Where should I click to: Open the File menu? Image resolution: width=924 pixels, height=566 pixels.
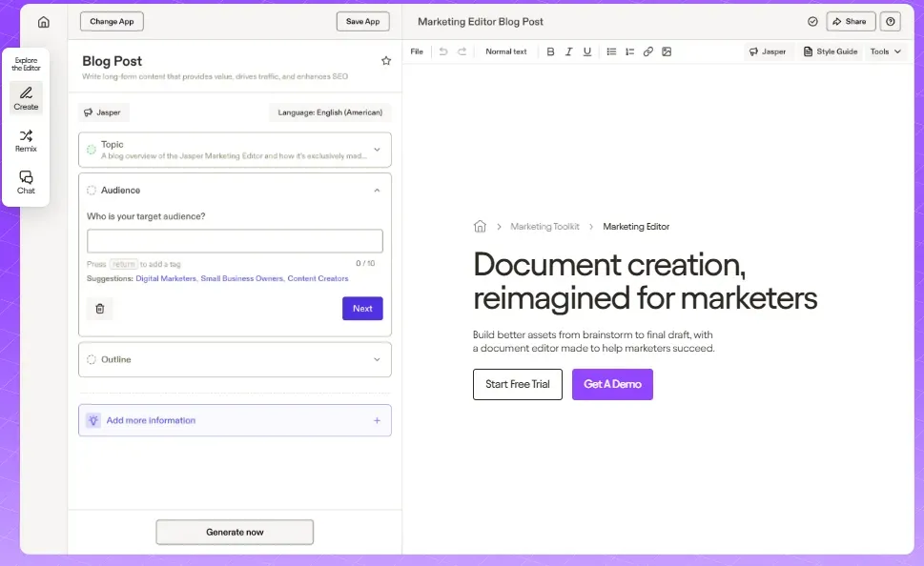(x=417, y=51)
